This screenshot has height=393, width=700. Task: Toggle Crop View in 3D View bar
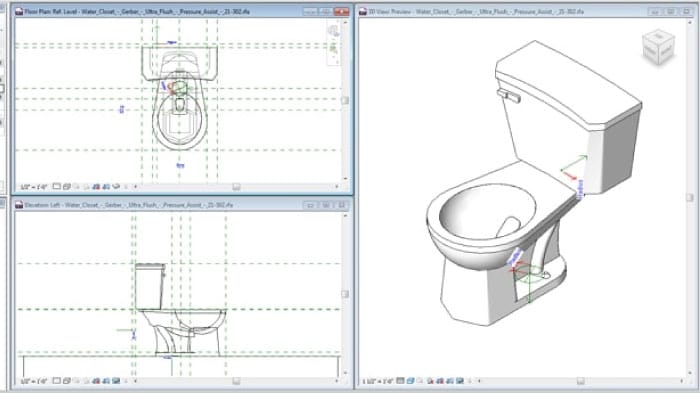coord(440,380)
